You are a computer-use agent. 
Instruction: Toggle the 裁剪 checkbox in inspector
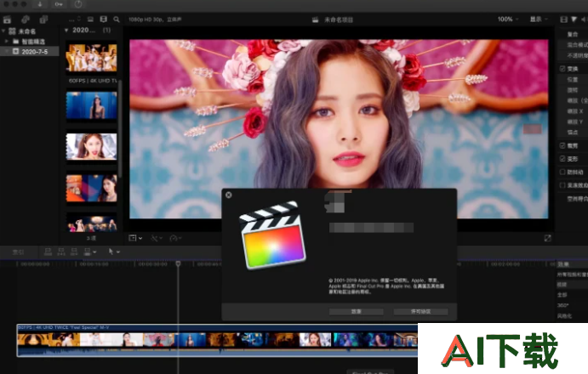[x=562, y=145]
